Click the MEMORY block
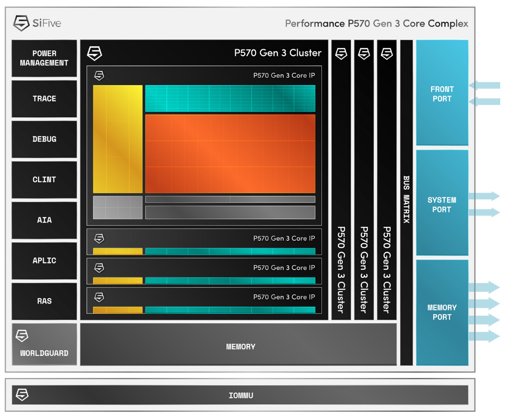The image size is (508, 420). pos(238,344)
